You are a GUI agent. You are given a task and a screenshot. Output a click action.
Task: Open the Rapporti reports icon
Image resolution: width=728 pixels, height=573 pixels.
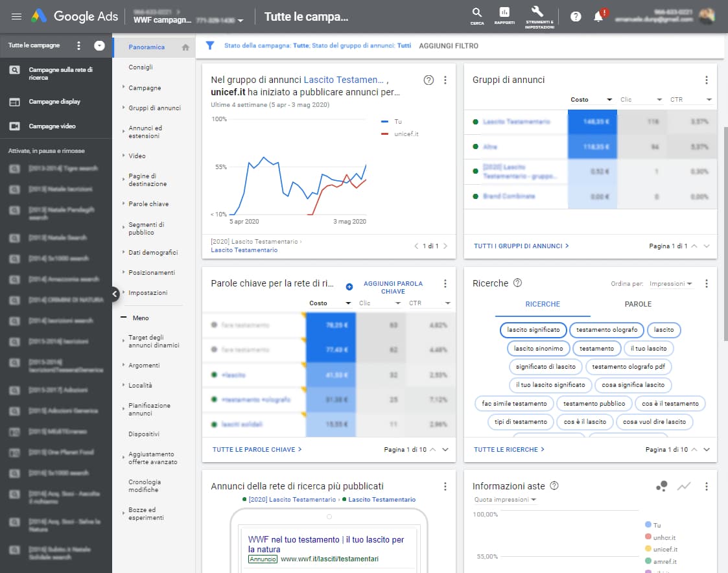point(504,16)
